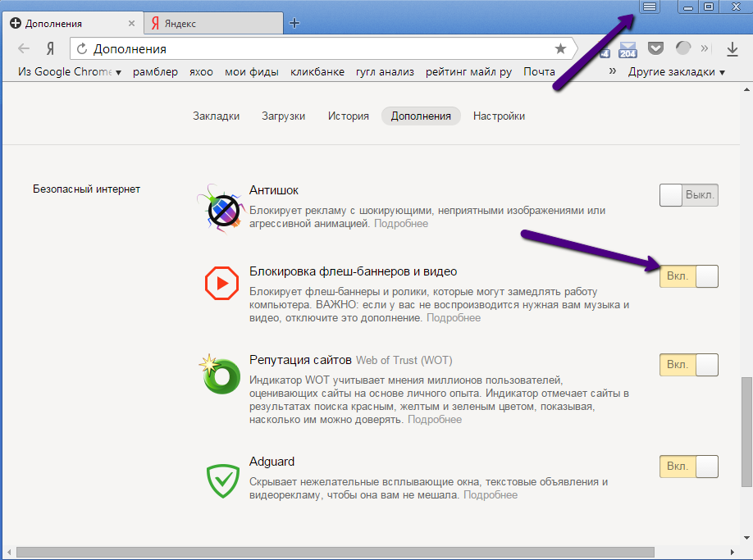Click the green WOT reputation icon
753x560 pixels.
pyautogui.click(x=221, y=375)
